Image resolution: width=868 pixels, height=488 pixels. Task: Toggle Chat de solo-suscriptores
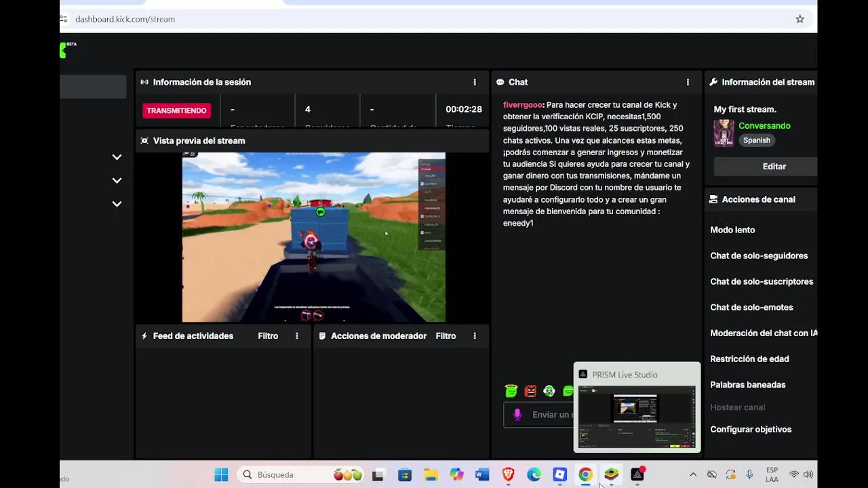pos(762,281)
